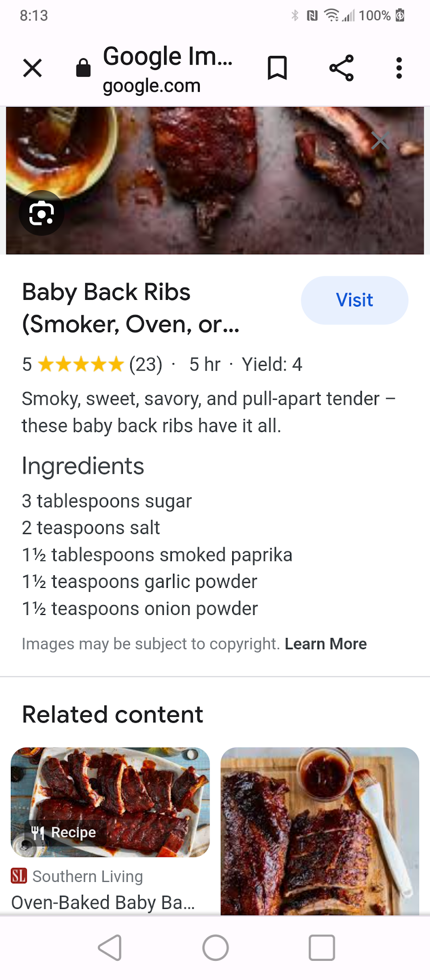This screenshot has width=430, height=980.
Task: Open the Learn More copyright link
Action: pos(326,644)
